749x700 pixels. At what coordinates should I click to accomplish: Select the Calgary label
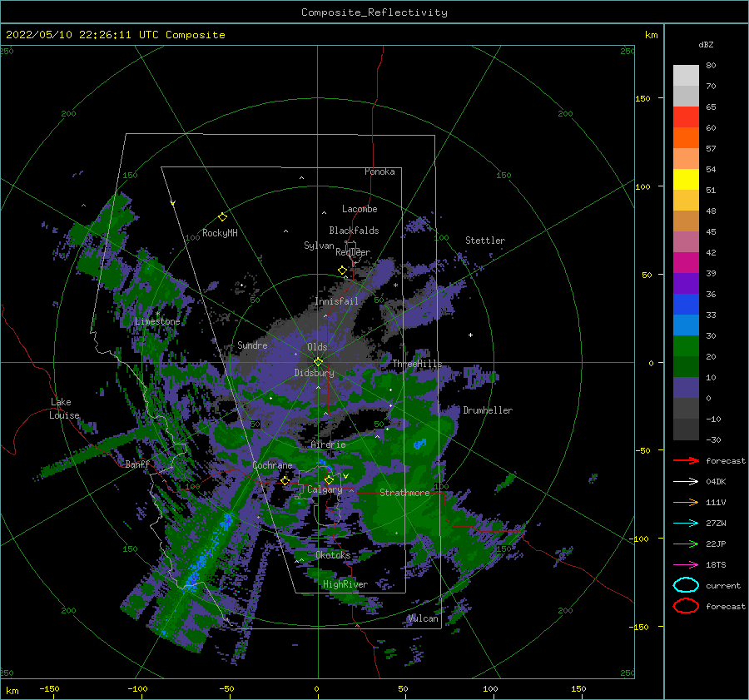(325, 489)
